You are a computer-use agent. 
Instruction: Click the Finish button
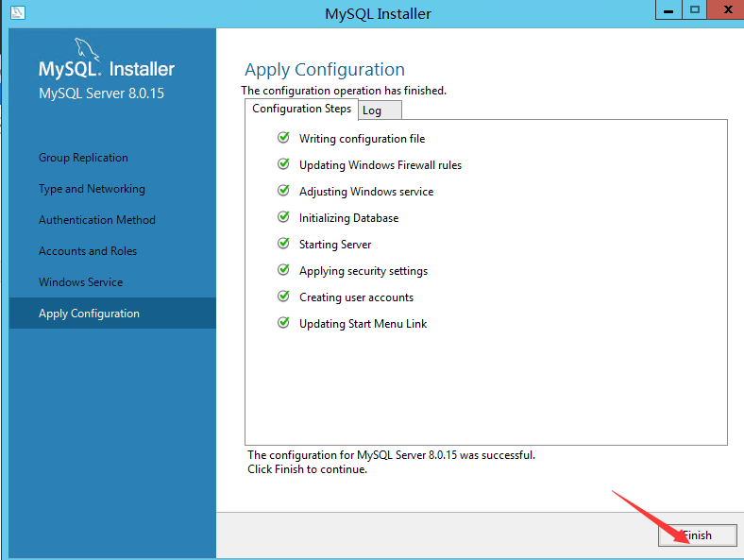pos(698,535)
